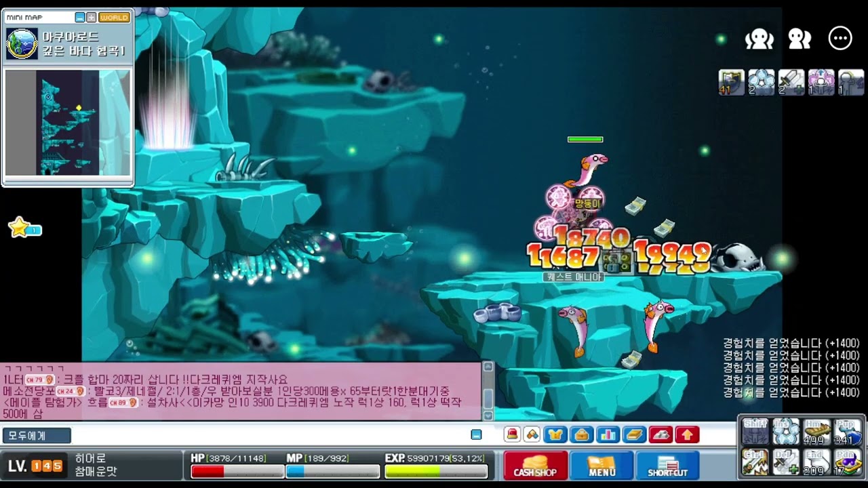Viewport: 868px width, 488px height.
Task: Click the '퀘스트 매니아' title tag
Action: coord(573,277)
